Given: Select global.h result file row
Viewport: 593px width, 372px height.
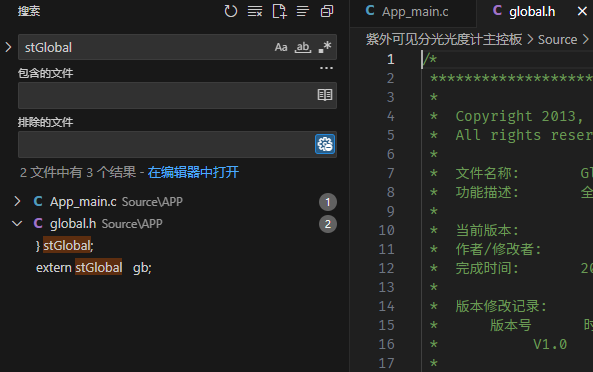Looking at the screenshot, I should click(x=174, y=224).
